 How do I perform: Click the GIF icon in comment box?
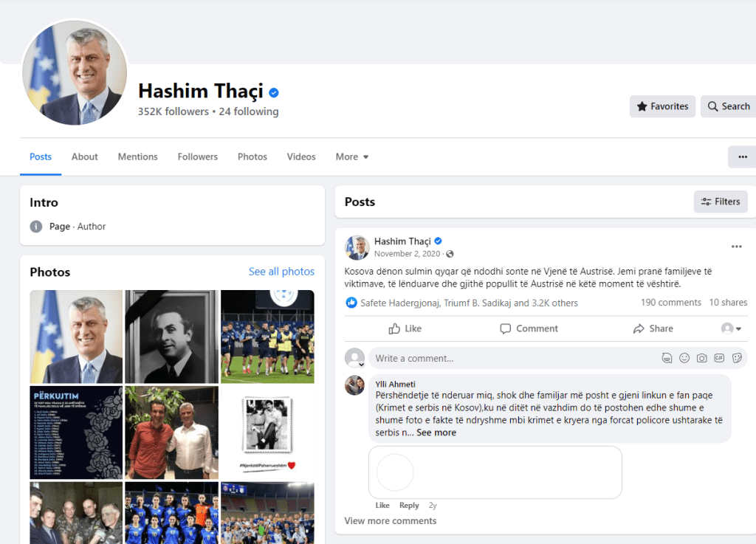(x=719, y=358)
